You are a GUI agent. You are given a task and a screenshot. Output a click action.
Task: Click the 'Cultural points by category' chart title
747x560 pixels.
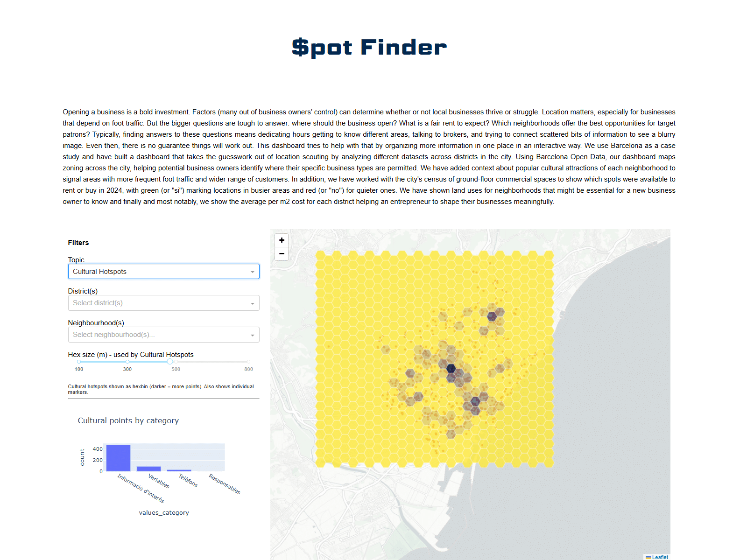pos(128,420)
